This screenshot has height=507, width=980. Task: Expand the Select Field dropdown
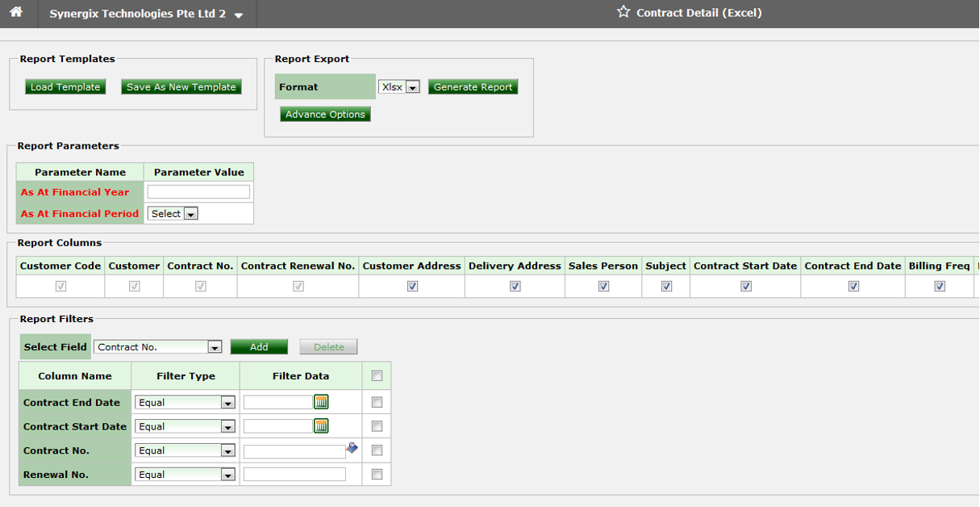[x=215, y=346]
